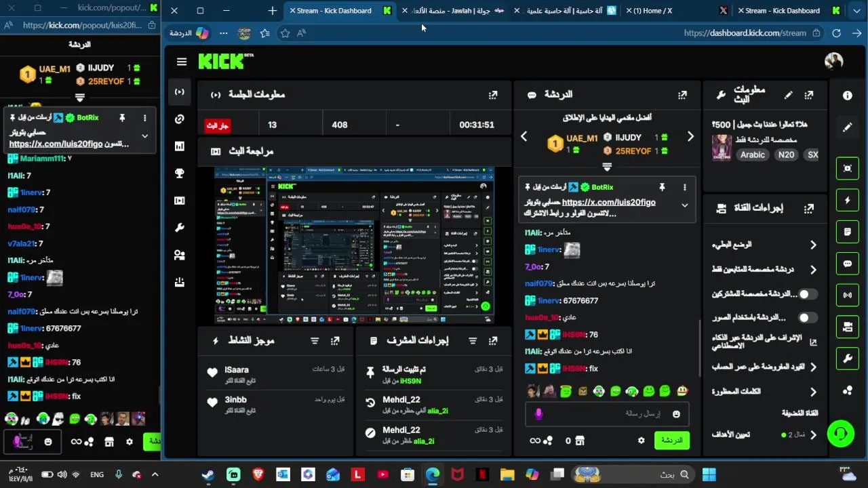Open the video clips sidebar icon

(180, 201)
